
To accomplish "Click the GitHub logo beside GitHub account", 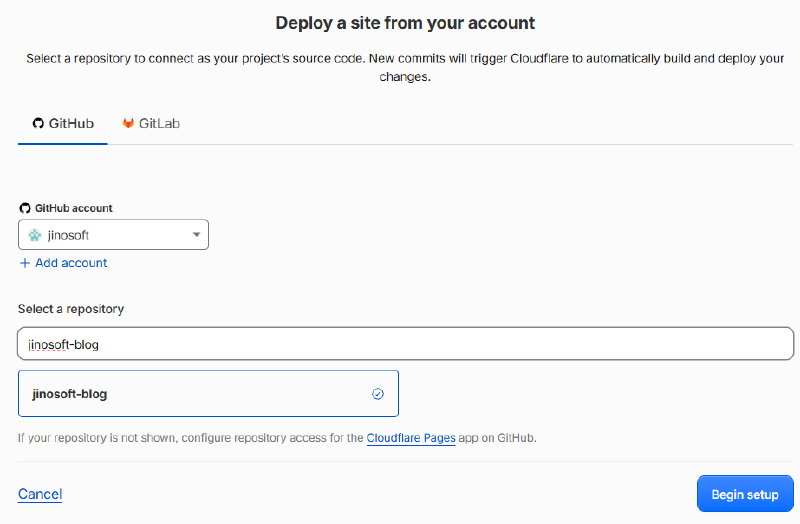I will [x=24, y=208].
